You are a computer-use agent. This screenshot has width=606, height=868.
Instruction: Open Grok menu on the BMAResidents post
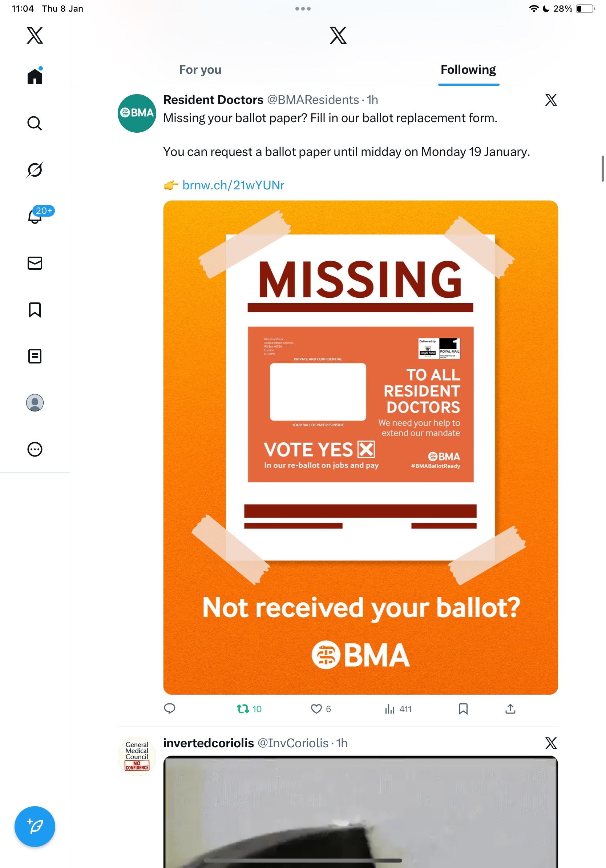[x=551, y=100]
